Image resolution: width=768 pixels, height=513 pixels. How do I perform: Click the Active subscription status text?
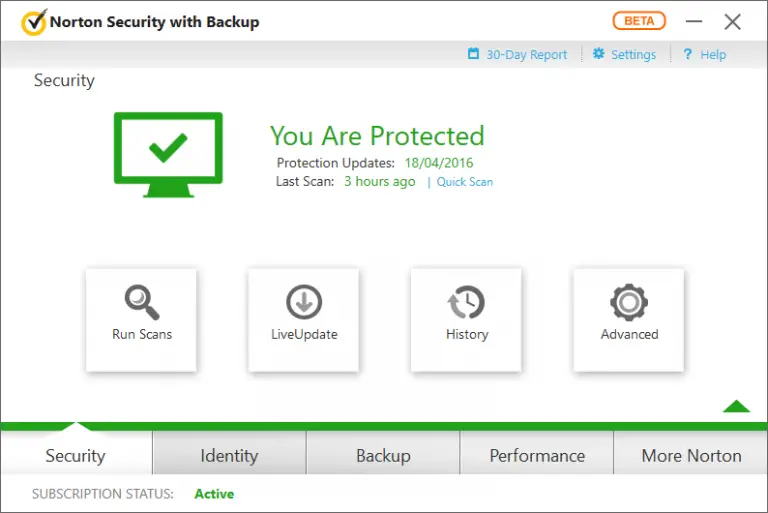click(214, 494)
